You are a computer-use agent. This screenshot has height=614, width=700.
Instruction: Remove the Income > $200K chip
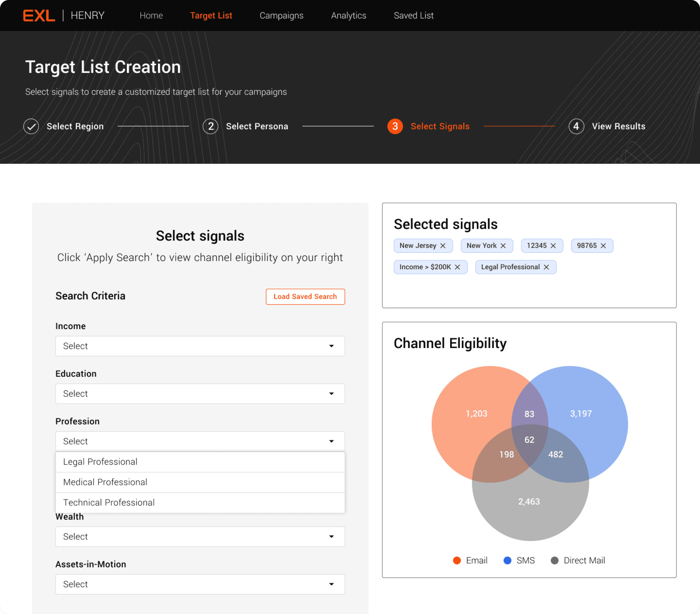[x=458, y=267]
